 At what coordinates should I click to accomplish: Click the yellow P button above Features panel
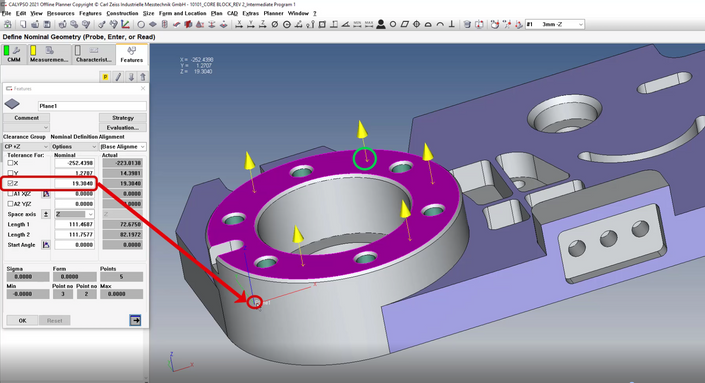[105, 77]
